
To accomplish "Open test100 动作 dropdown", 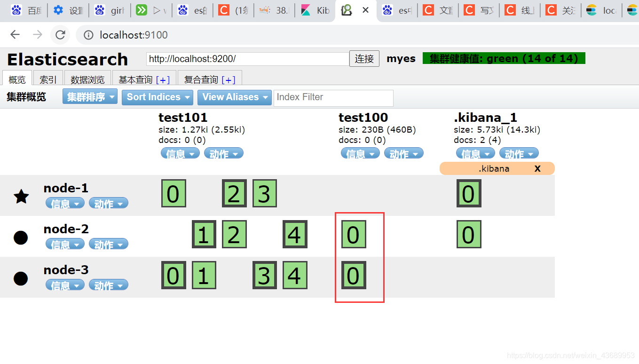I will [404, 153].
